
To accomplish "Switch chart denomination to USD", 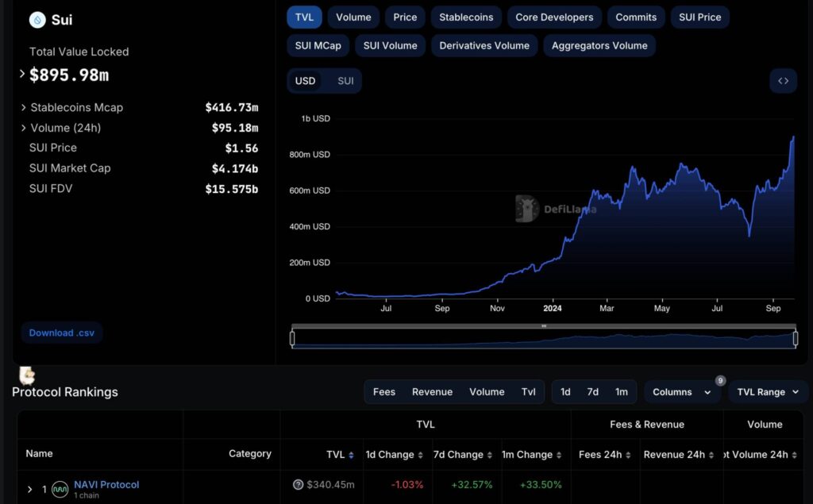I will (305, 81).
